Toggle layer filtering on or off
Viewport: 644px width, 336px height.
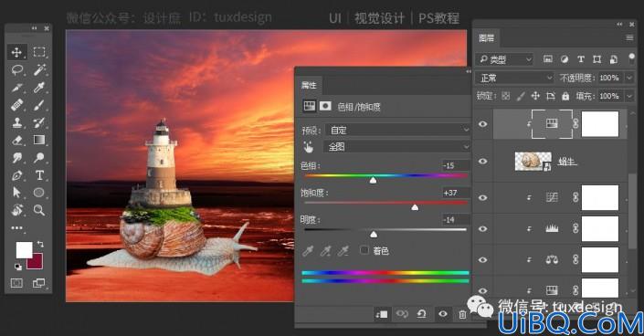[632, 58]
